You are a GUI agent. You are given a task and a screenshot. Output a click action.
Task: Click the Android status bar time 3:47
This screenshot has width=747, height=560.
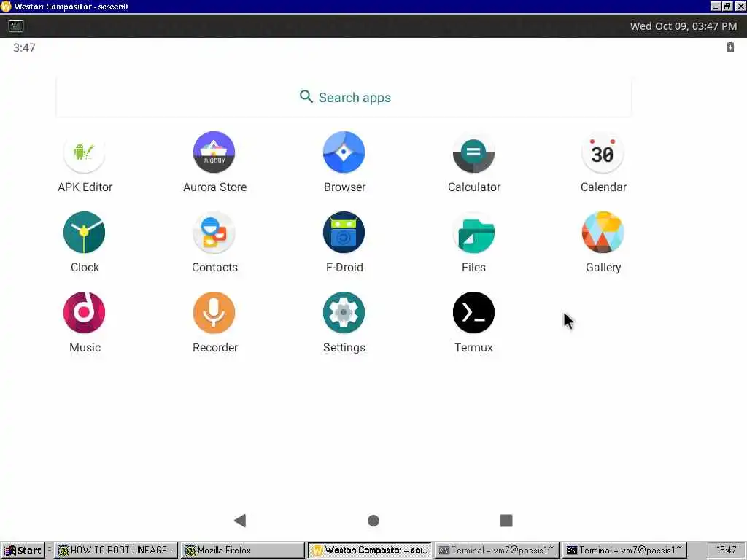point(24,47)
